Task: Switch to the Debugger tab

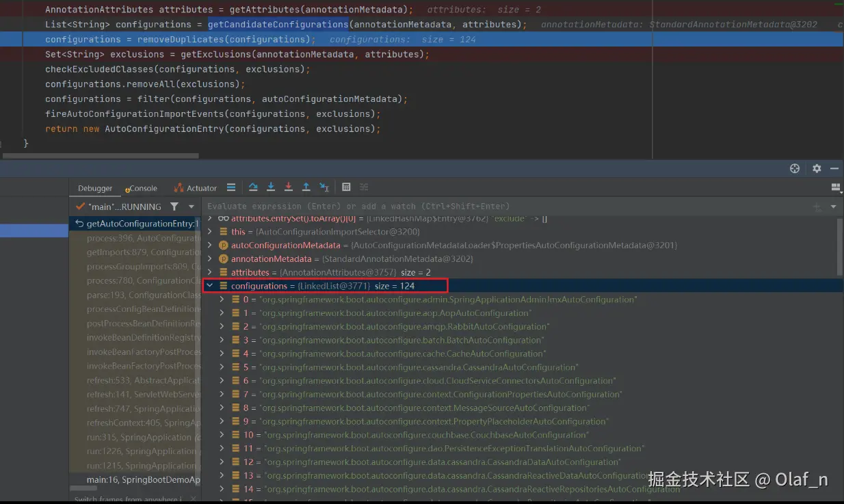Action: pos(95,188)
